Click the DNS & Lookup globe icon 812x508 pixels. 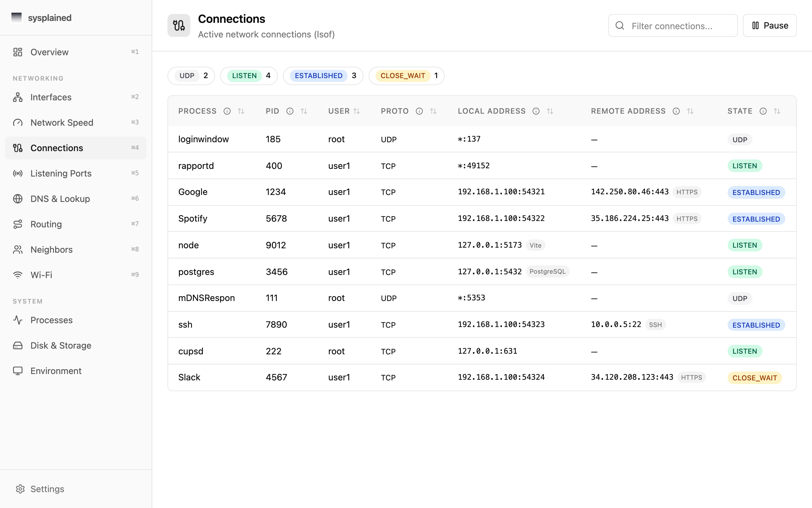pos(18,199)
